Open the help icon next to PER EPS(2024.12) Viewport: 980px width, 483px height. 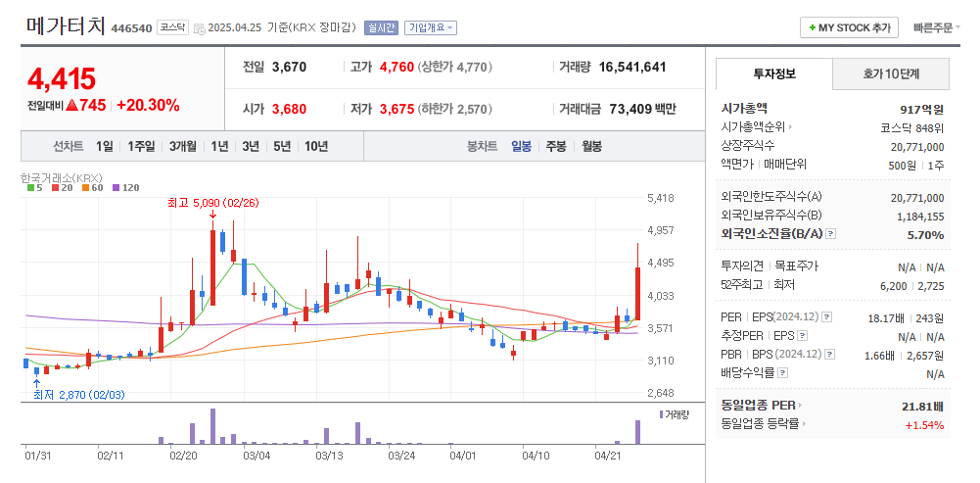(x=827, y=316)
